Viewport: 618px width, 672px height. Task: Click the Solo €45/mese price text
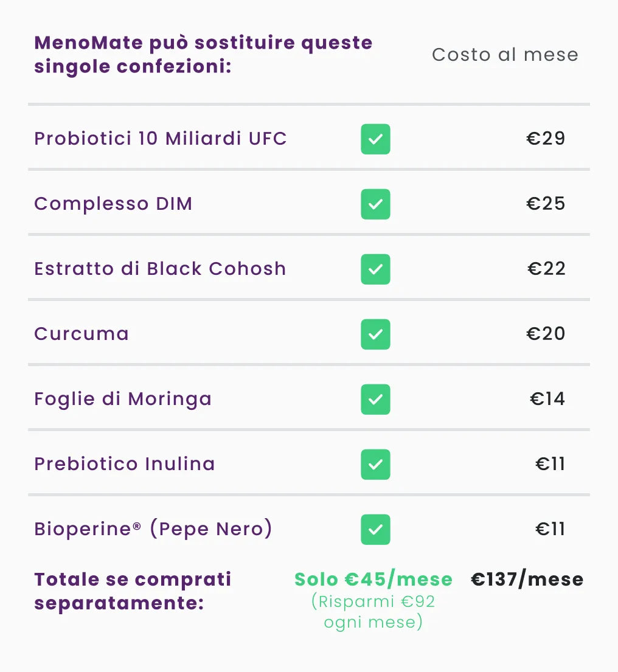click(373, 580)
